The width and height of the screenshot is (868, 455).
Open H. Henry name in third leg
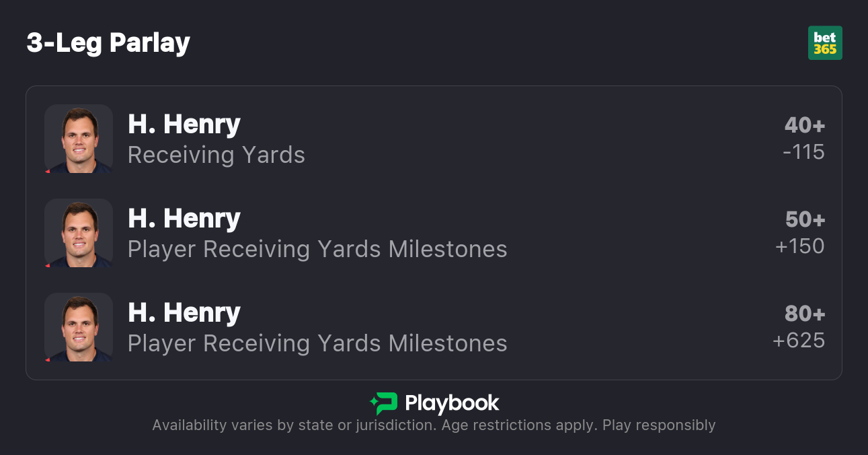pyautogui.click(x=184, y=313)
